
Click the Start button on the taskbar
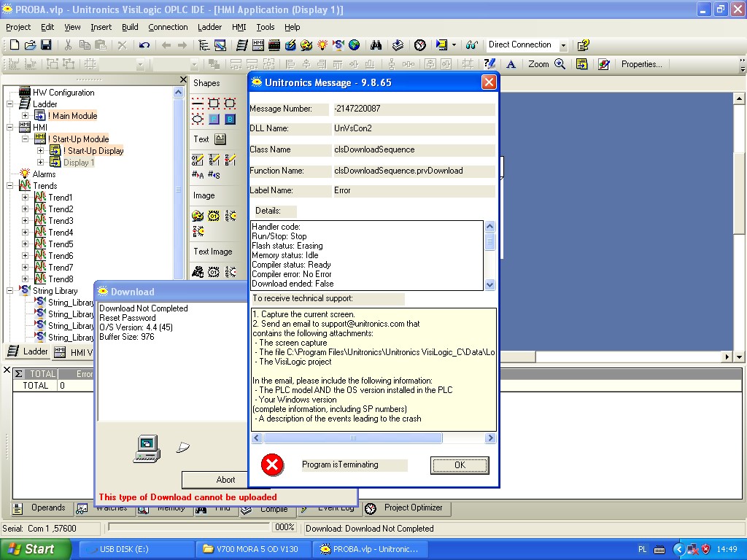(35, 549)
